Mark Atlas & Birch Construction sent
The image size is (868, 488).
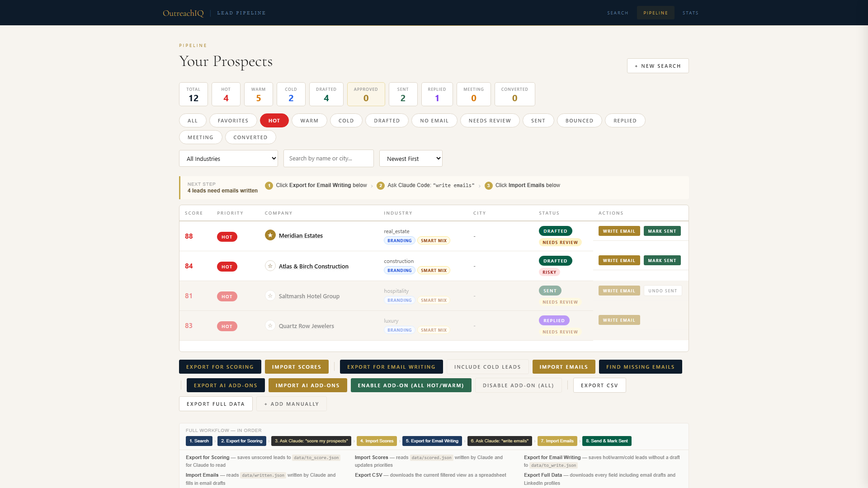[x=662, y=261]
